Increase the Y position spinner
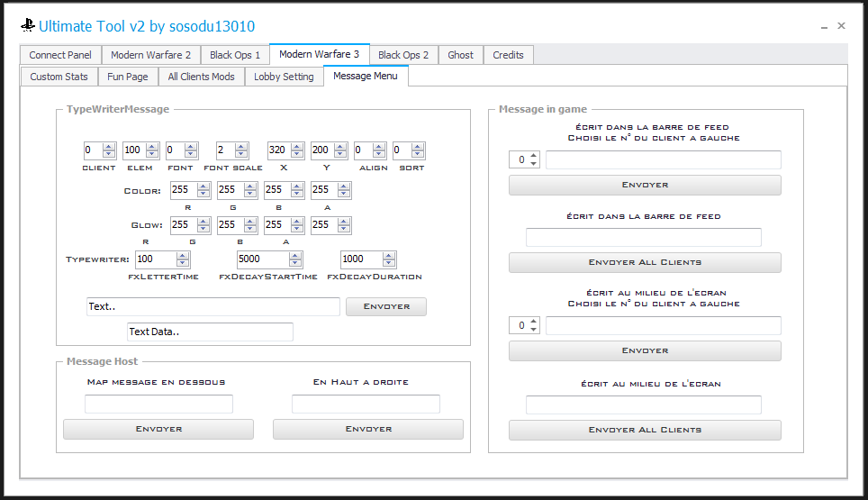 click(x=340, y=147)
